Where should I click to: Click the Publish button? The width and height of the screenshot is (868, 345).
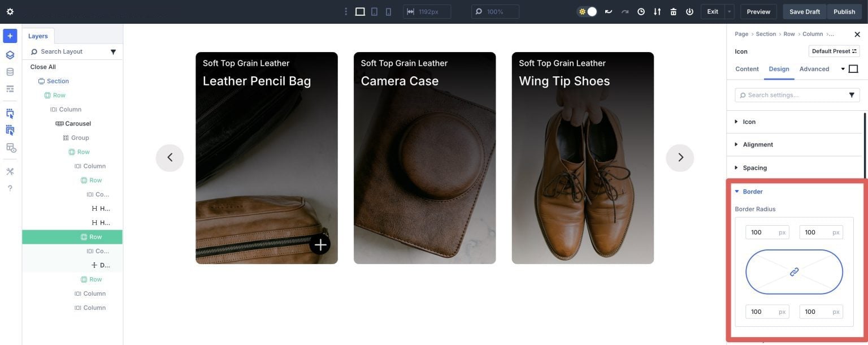(x=844, y=10)
